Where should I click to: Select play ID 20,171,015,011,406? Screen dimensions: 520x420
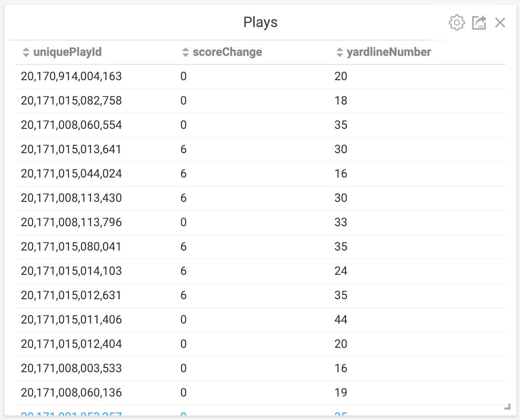(71, 320)
